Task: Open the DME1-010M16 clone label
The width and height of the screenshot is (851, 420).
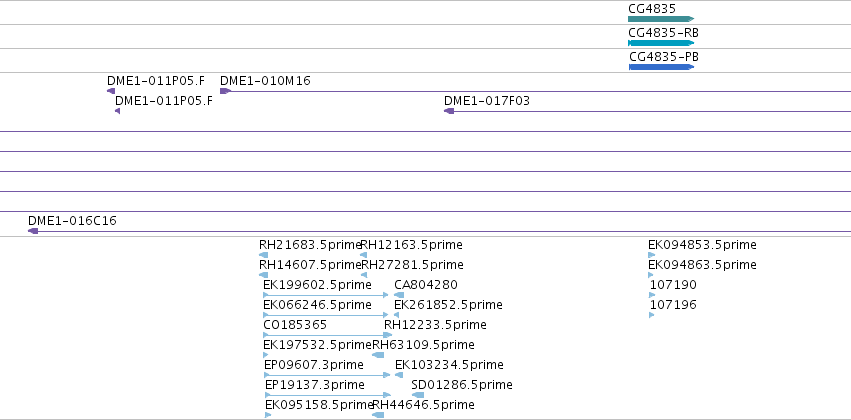Action: point(265,81)
